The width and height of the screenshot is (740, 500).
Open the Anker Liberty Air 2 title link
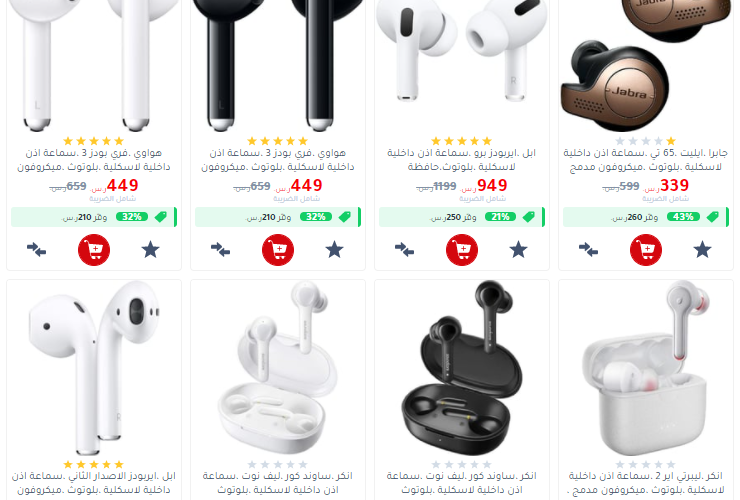pos(646,483)
